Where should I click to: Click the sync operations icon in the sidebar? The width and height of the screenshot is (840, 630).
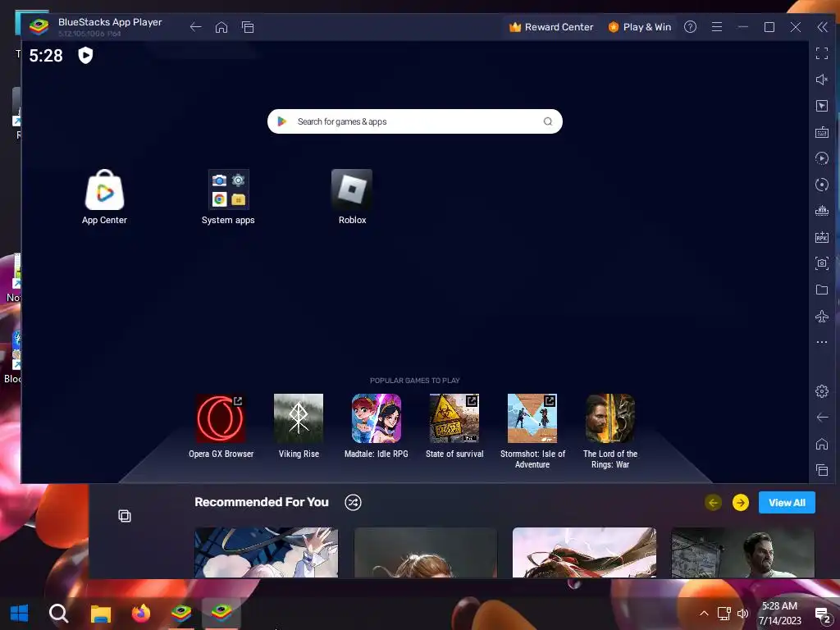point(822,185)
